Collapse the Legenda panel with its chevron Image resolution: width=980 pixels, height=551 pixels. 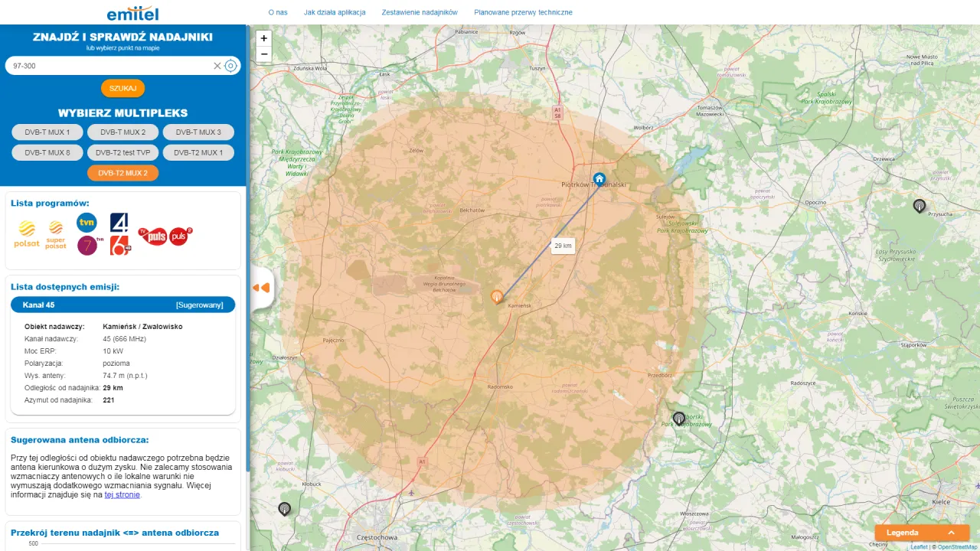(x=952, y=532)
